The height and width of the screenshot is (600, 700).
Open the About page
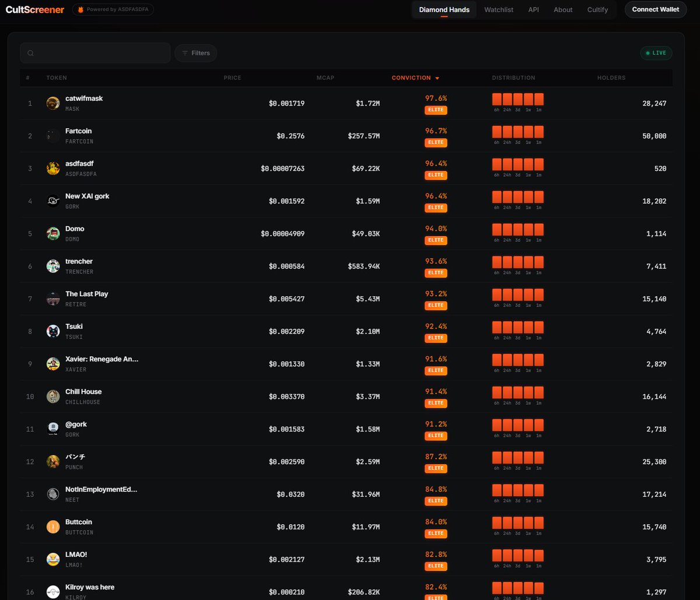coord(563,9)
